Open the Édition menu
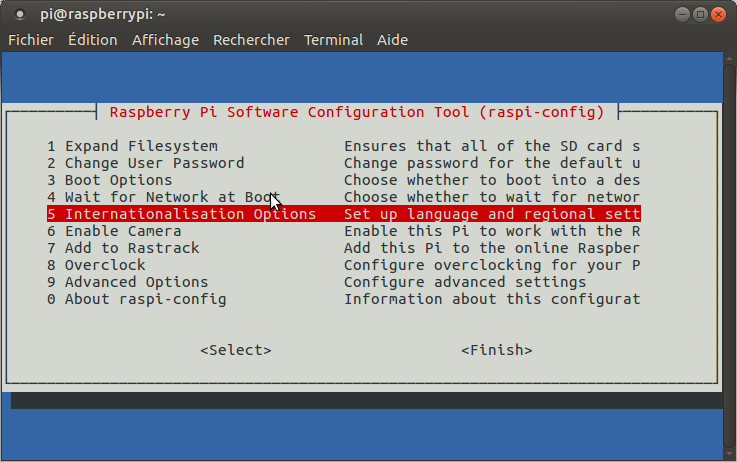The width and height of the screenshot is (737, 462). tap(92, 40)
